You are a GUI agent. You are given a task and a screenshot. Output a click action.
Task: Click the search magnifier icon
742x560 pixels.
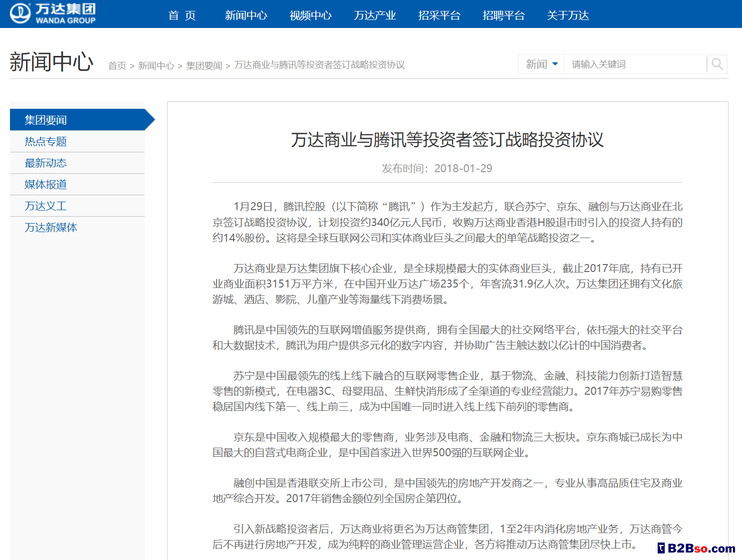(717, 64)
